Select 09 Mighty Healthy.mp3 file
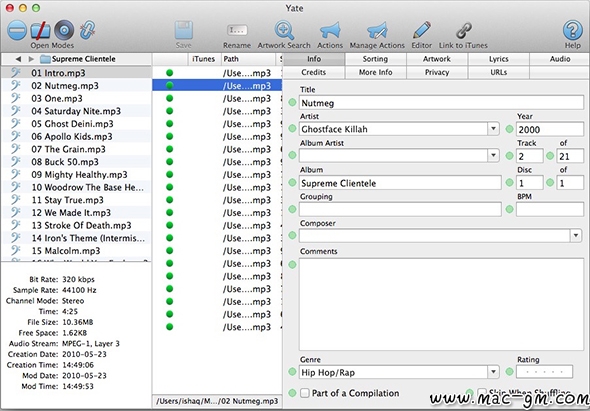This screenshot has height=411, width=590. pyautogui.click(x=76, y=175)
